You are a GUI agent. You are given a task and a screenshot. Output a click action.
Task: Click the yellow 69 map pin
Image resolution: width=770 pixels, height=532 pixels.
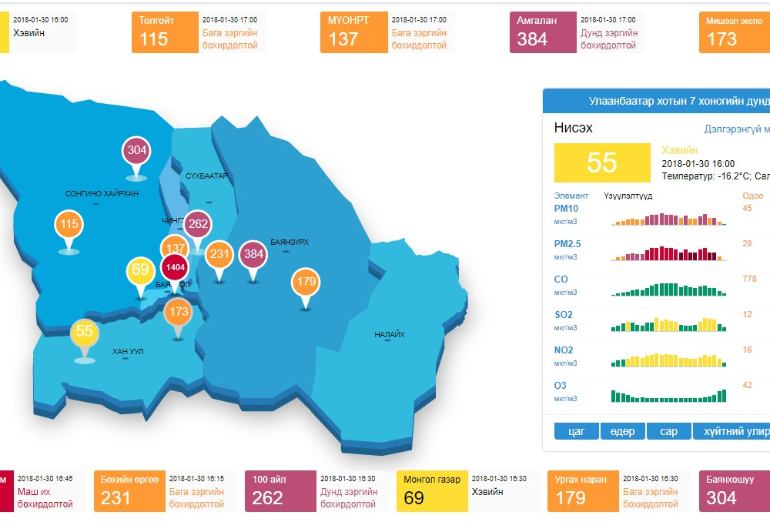click(140, 270)
